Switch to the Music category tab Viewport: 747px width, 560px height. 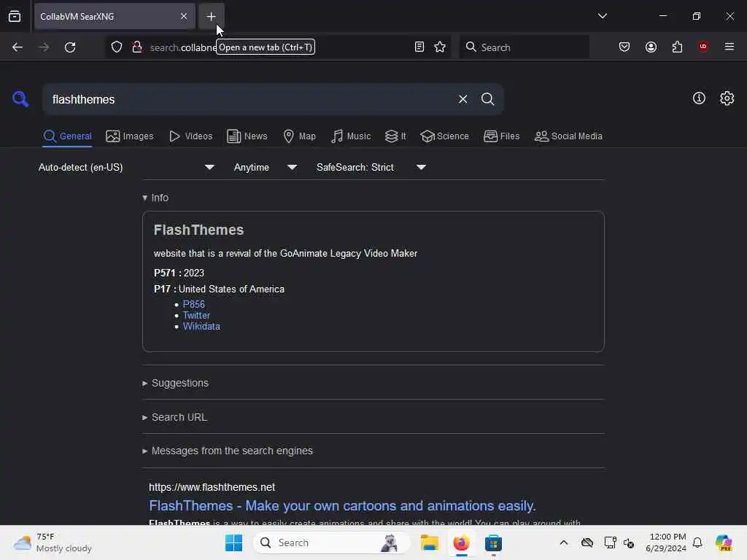351,136
